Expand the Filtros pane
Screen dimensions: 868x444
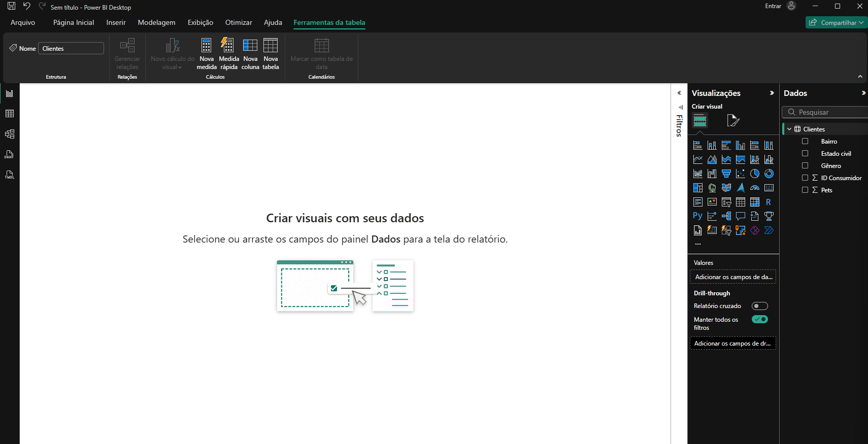(679, 93)
